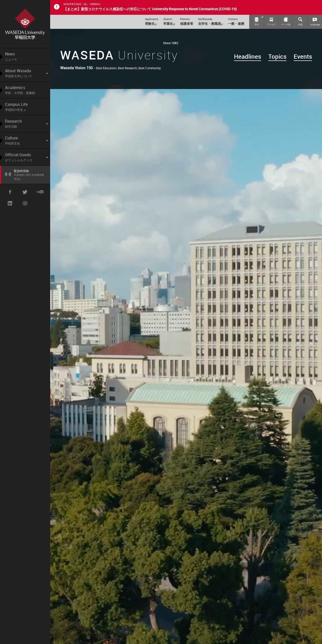322x644 pixels.
Task: Click the campus aerial hero image
Action: [x=186, y=366]
